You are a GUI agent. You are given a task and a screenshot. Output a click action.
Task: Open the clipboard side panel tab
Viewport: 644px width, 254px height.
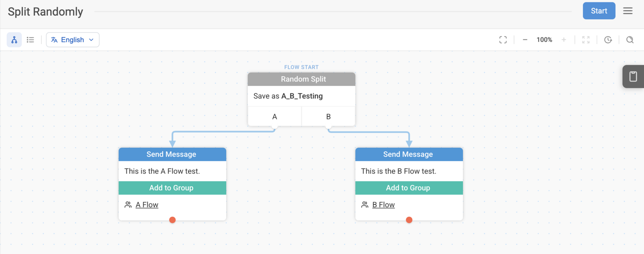[633, 76]
